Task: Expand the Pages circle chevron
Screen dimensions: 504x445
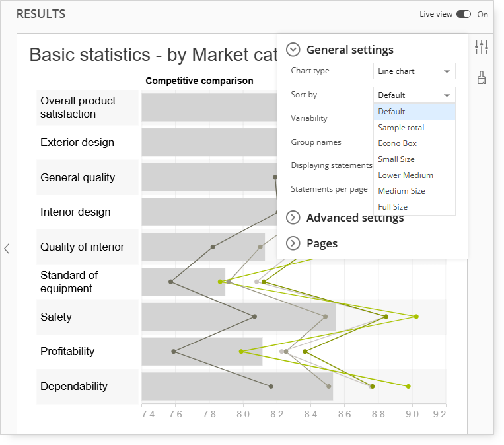Action: tap(293, 243)
